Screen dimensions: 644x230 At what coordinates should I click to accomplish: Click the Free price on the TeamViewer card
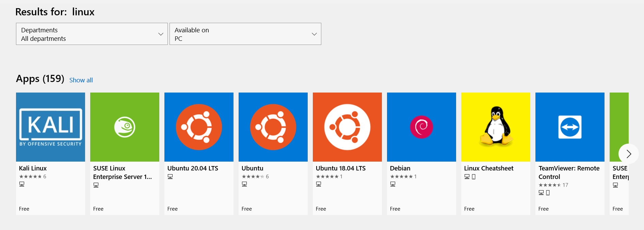point(544,209)
